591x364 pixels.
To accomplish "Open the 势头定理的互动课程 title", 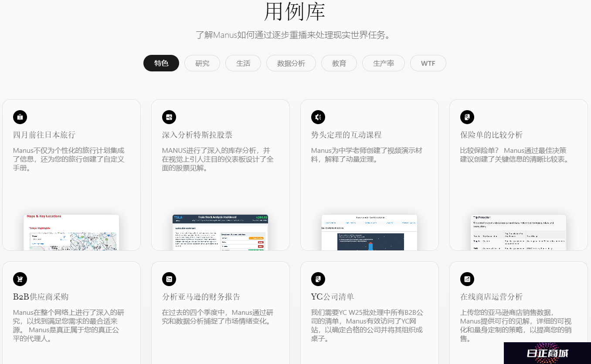I will point(346,135).
